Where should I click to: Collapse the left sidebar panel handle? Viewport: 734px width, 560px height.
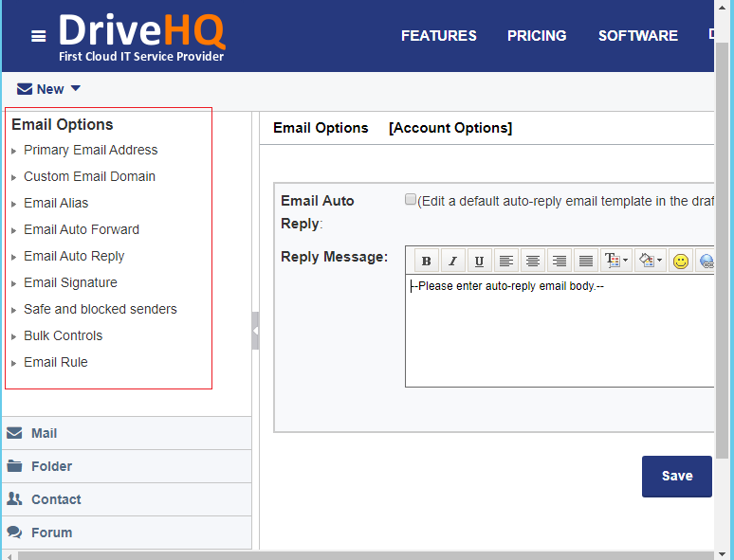click(255, 331)
